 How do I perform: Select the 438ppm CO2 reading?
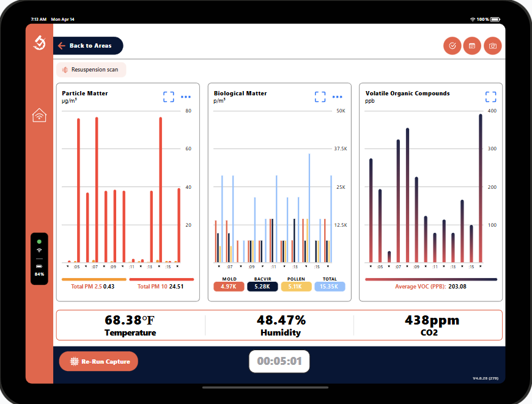[431, 325]
